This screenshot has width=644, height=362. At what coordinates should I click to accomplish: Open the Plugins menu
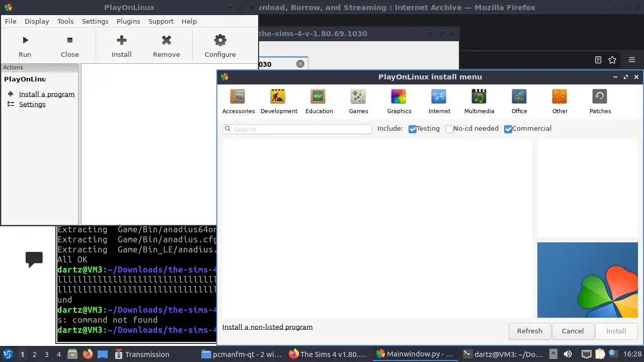pos(128,21)
